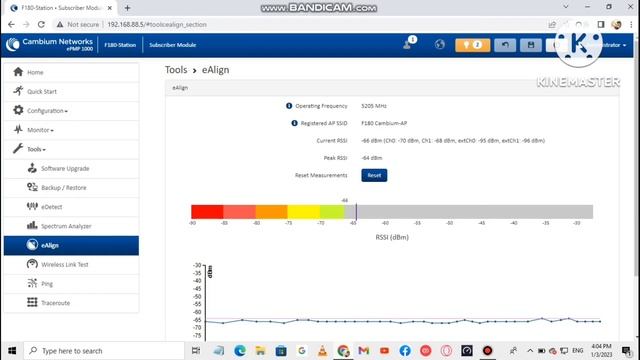
Task: Click the Registered AP SSID info icon
Action: click(x=294, y=123)
